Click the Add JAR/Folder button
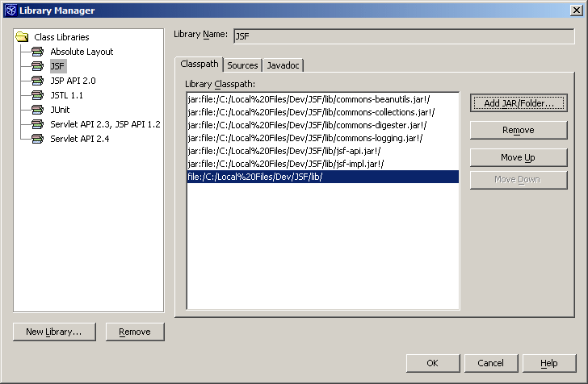Viewport: 588px width, 384px height. point(519,103)
